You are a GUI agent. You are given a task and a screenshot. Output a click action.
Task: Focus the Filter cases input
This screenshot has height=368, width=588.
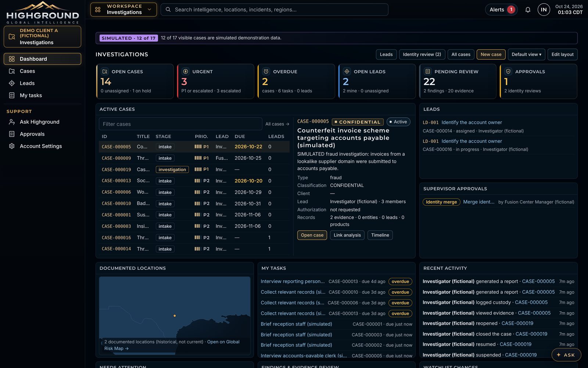coord(180,124)
